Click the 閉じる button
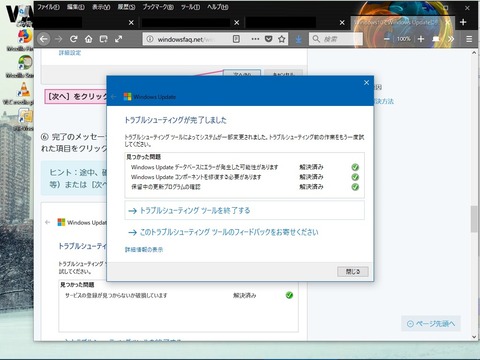The image size is (480, 360). pos(353,272)
